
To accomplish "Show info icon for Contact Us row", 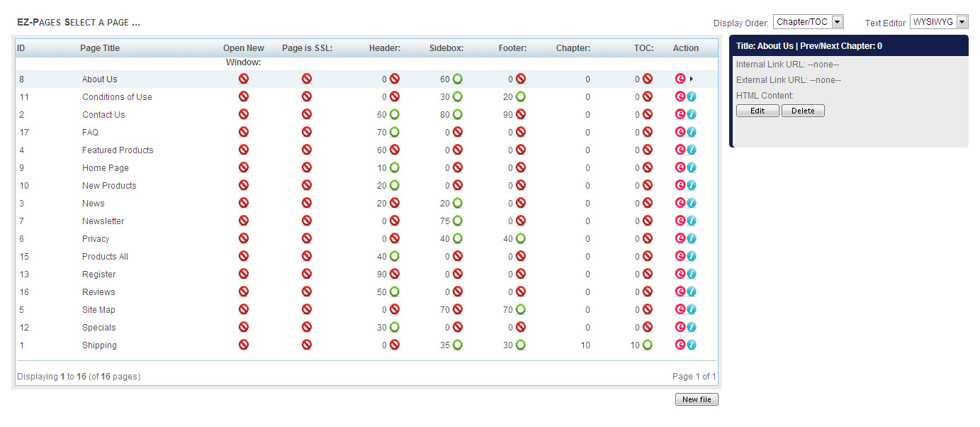I will (x=692, y=114).
